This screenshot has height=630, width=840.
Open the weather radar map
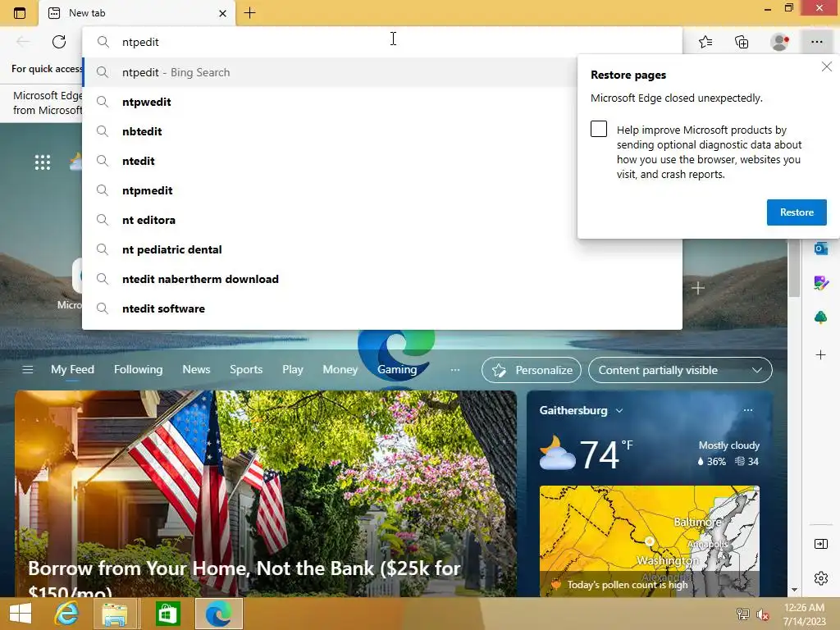(650, 540)
